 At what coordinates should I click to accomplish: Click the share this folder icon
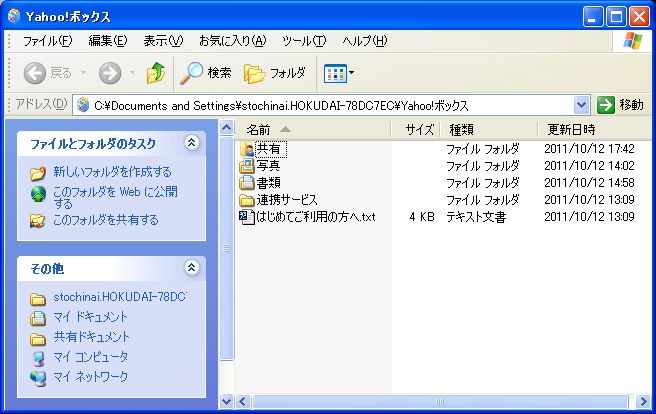(38, 221)
